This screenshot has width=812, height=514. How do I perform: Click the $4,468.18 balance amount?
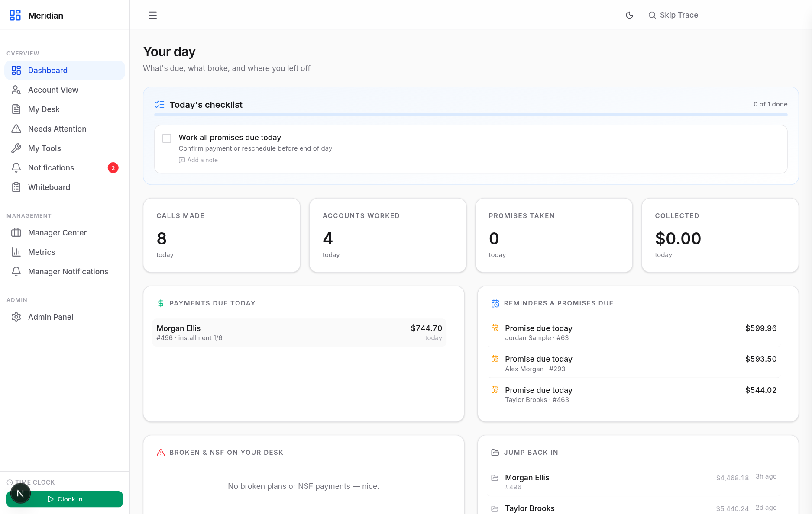tap(732, 478)
